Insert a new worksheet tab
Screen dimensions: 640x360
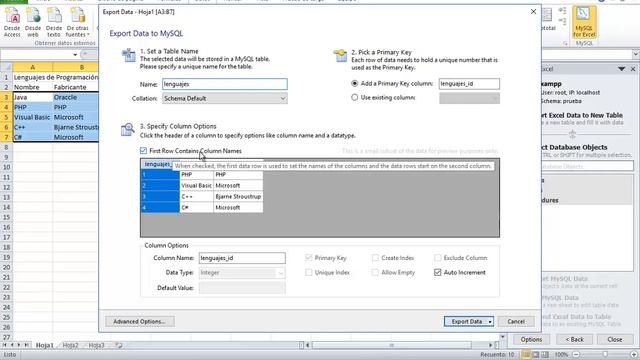click(119, 345)
